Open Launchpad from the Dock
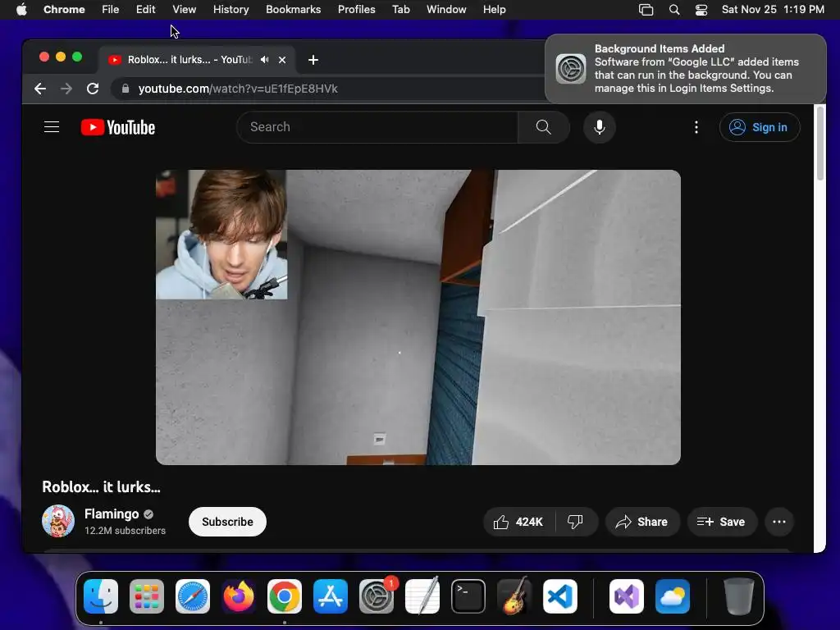 (x=147, y=596)
